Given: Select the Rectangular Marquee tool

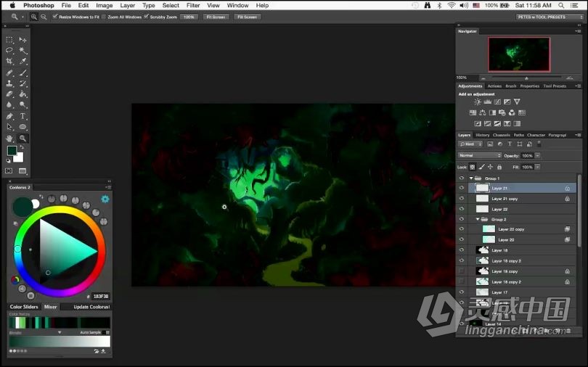Looking at the screenshot, I should coord(9,40).
